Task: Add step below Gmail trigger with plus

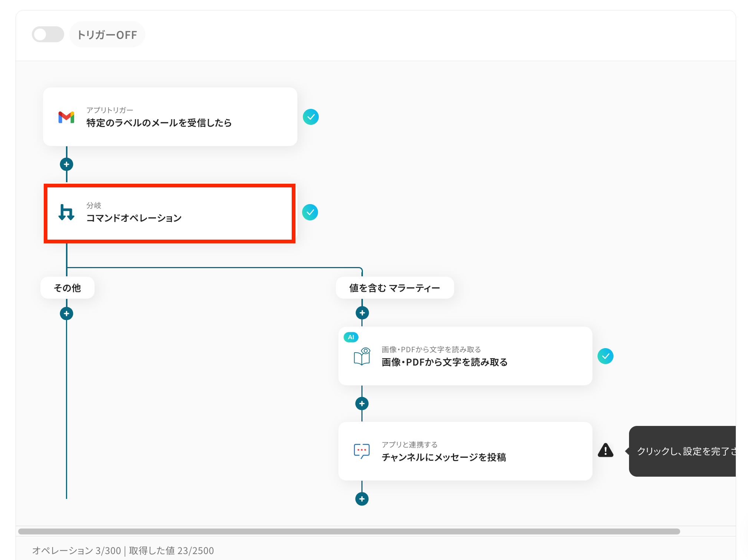Action: [67, 164]
